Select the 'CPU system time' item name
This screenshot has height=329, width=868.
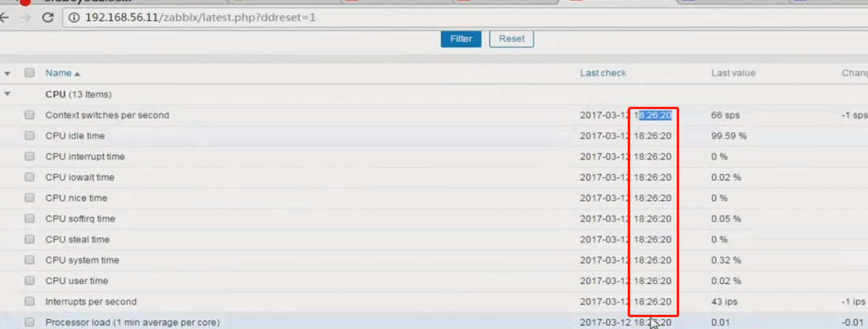(82, 260)
